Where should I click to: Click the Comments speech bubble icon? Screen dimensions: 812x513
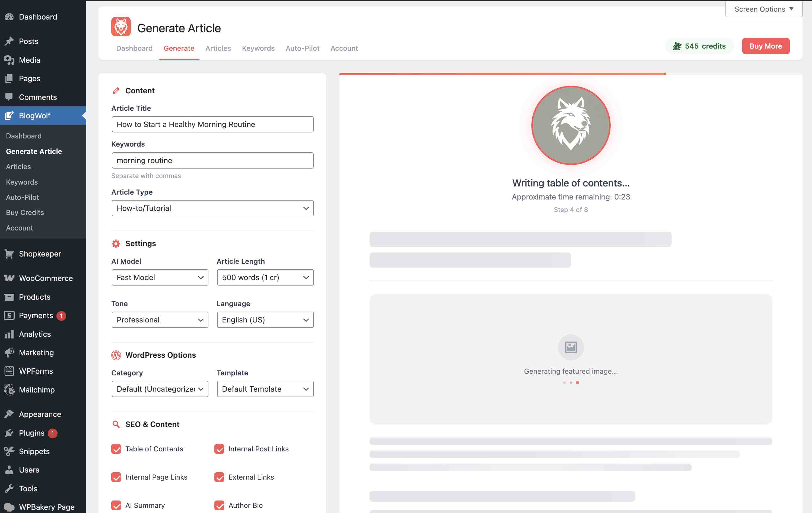(9, 97)
